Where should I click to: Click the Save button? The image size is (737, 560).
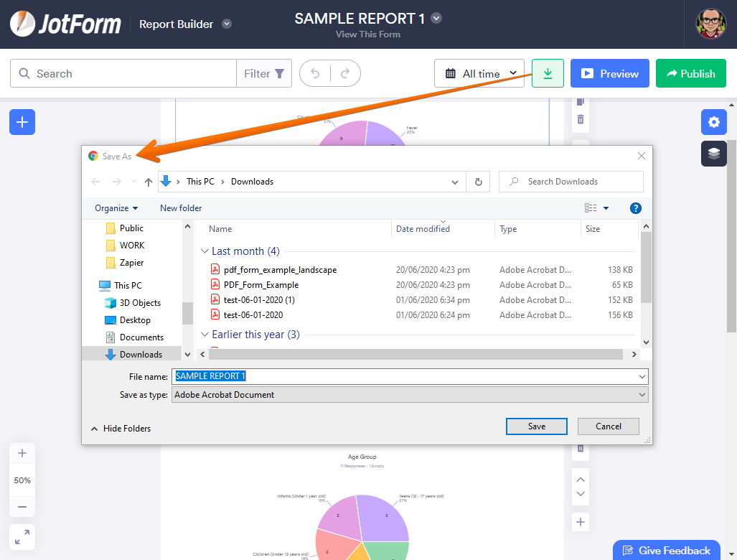tap(536, 426)
